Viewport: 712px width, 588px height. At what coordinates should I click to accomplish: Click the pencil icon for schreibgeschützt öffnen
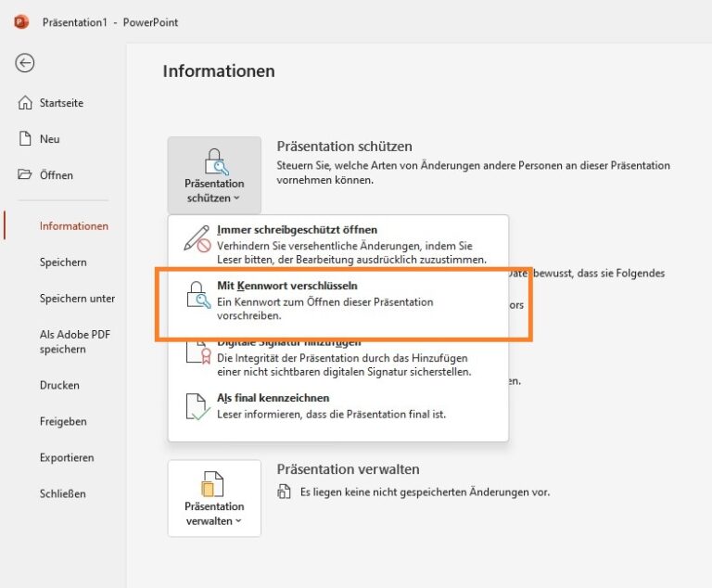pos(197,238)
